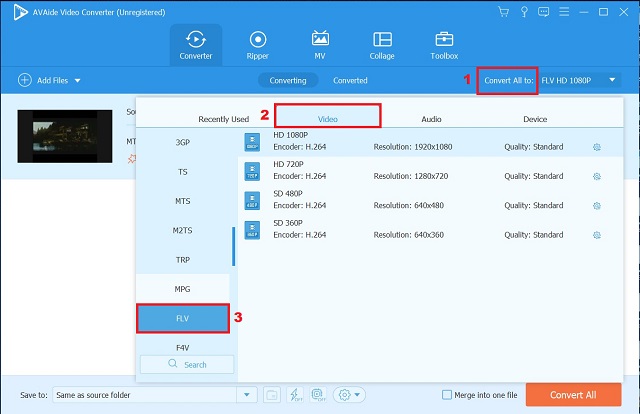Screen dimensions: 640x414
Task: Switch to Recently Used formats tab
Action: click(223, 119)
